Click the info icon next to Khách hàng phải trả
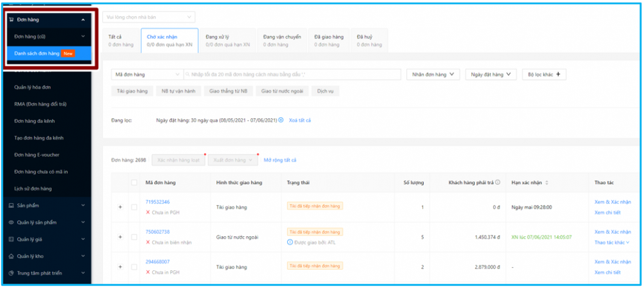 [x=498, y=183]
